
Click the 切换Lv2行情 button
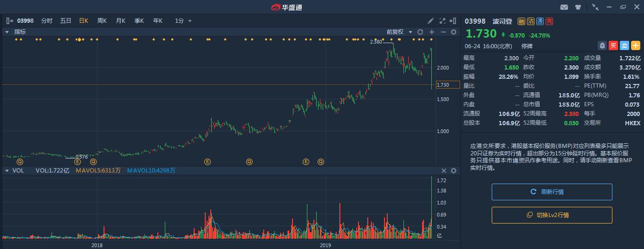(552, 215)
